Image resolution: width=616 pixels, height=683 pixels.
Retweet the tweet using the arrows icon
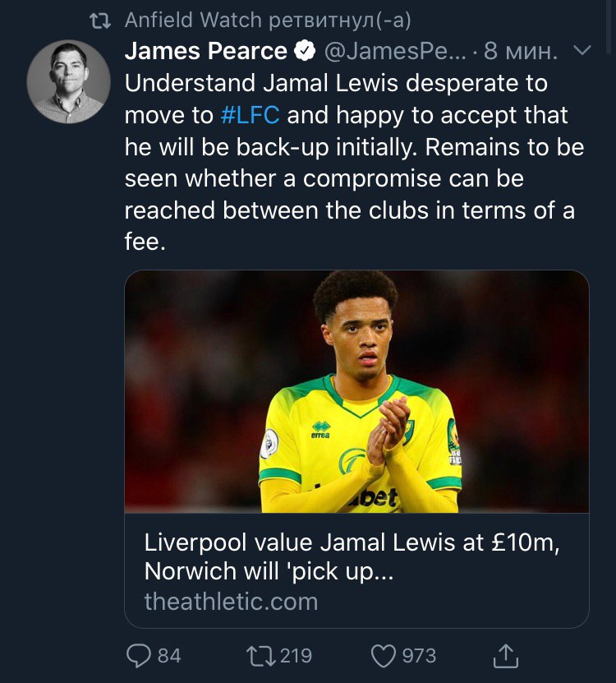(261, 655)
